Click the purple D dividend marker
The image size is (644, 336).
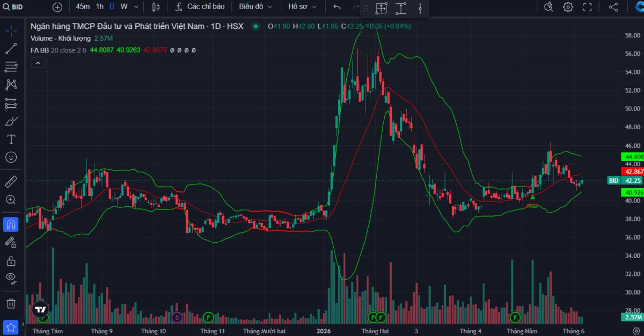[x=177, y=317]
